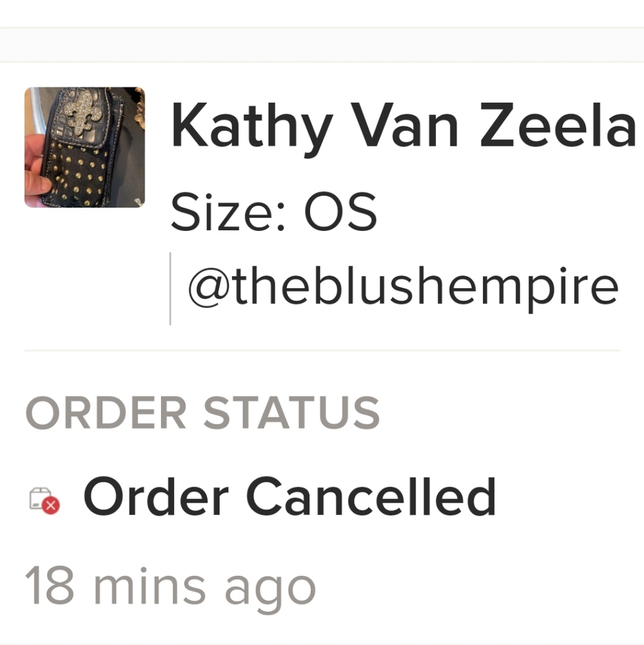644x645 pixels.
Task: Click the gray header bar at top
Action: (322, 45)
